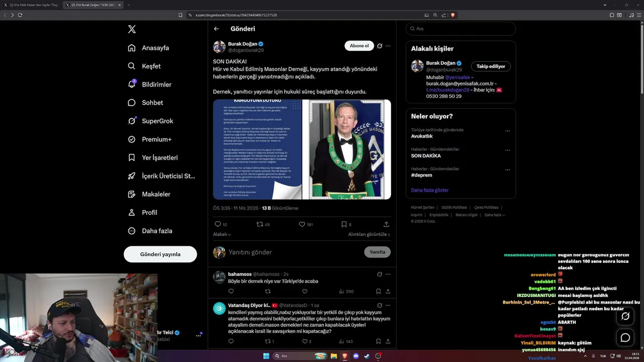Click the Gönderi yayınla post button
The image size is (644, 362).
pos(160,254)
